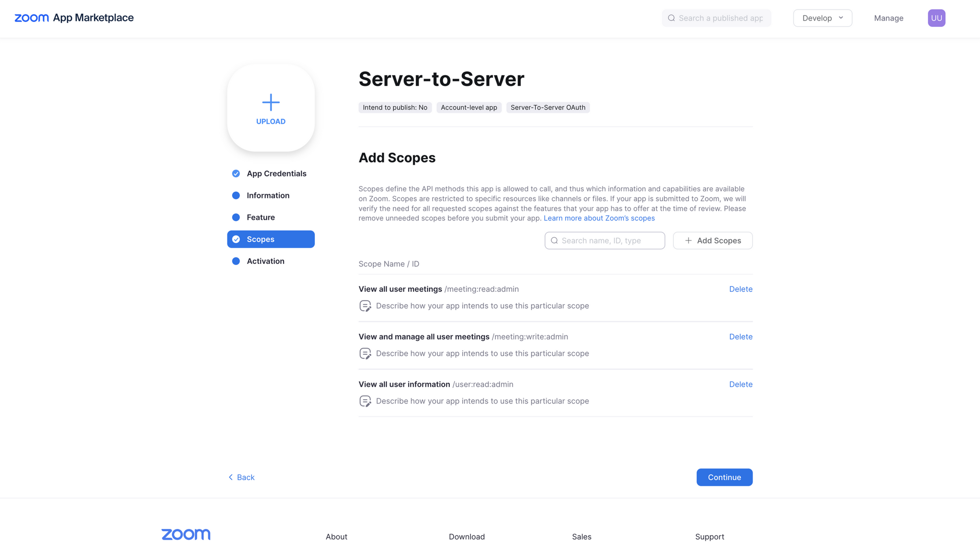Delete the View and manage all user meetings scope
The image size is (980, 549).
[741, 337]
